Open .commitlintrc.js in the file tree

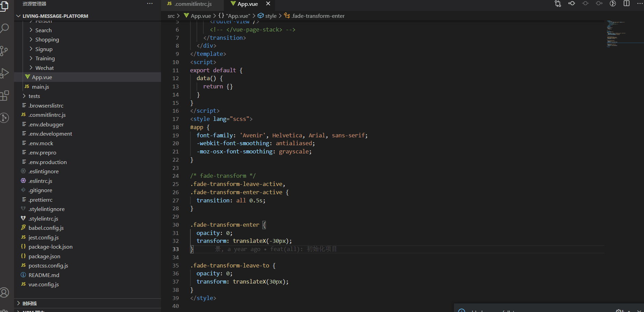click(87, 115)
